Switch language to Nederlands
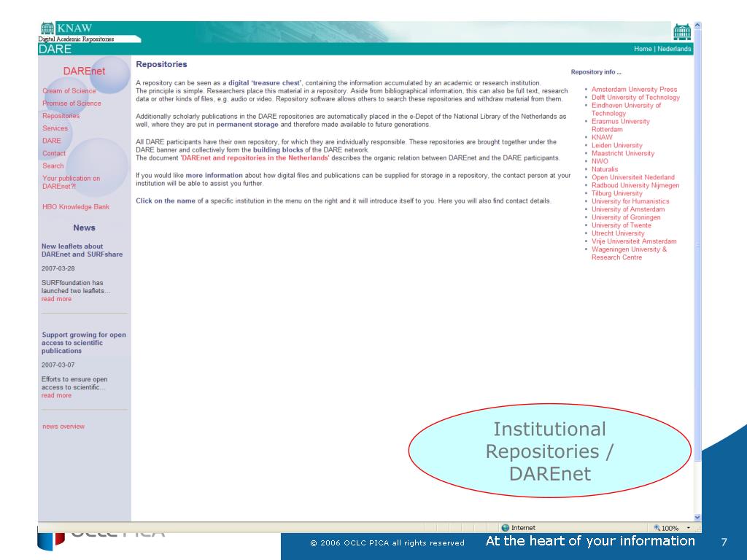Image resolution: width=747 pixels, height=560 pixels. [674, 49]
